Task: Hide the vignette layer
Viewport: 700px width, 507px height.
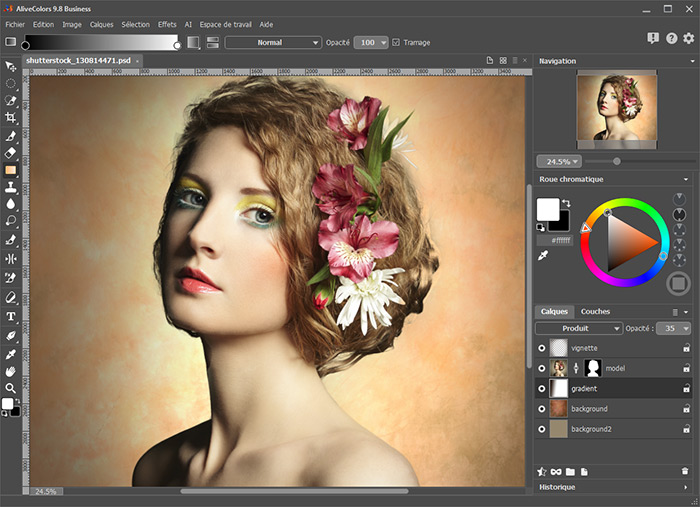Action: click(542, 348)
